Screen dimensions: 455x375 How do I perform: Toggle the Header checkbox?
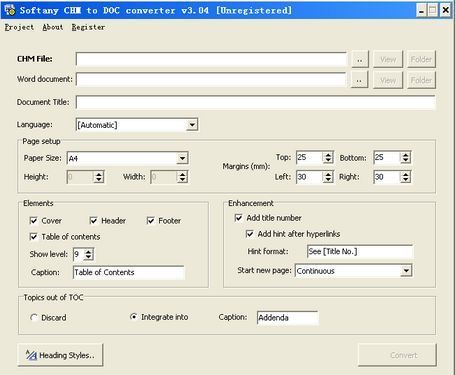[94, 221]
